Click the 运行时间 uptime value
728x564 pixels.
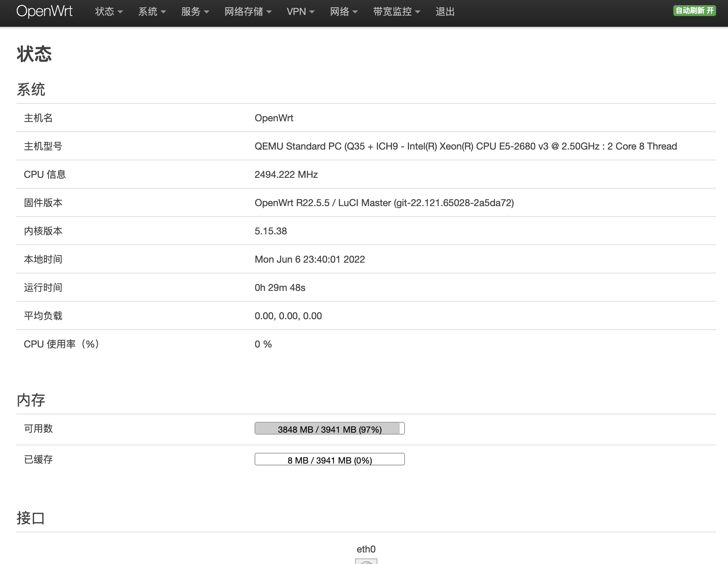tap(280, 288)
